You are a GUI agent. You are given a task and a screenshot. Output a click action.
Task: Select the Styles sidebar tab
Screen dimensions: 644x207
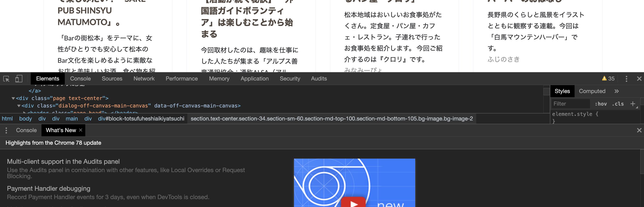(x=562, y=91)
